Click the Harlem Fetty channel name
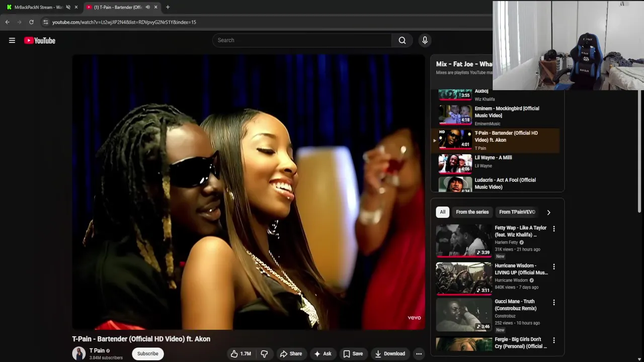 [506, 242]
